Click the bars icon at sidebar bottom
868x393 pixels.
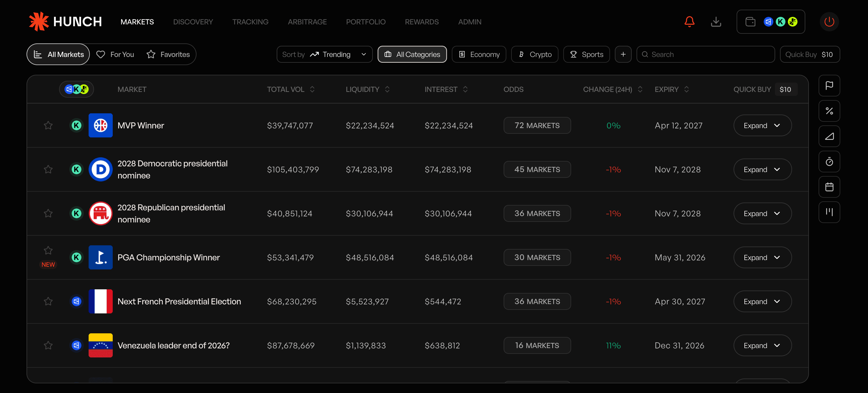829,212
